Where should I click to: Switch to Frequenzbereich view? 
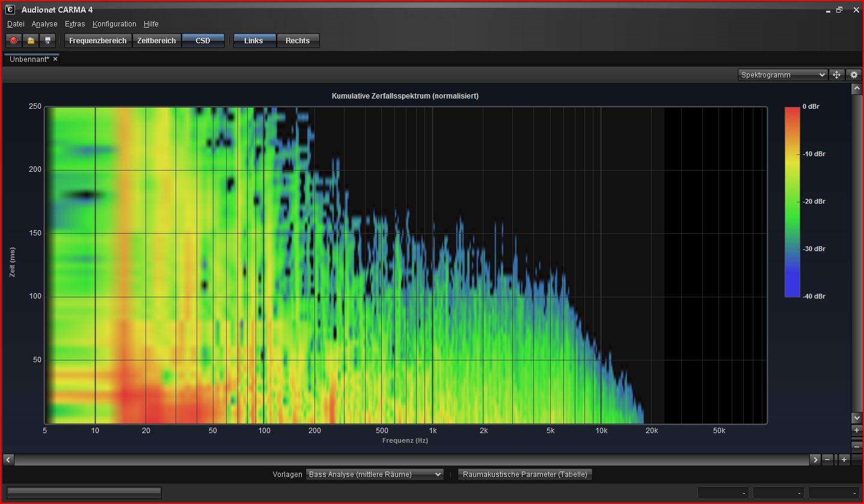pos(98,41)
